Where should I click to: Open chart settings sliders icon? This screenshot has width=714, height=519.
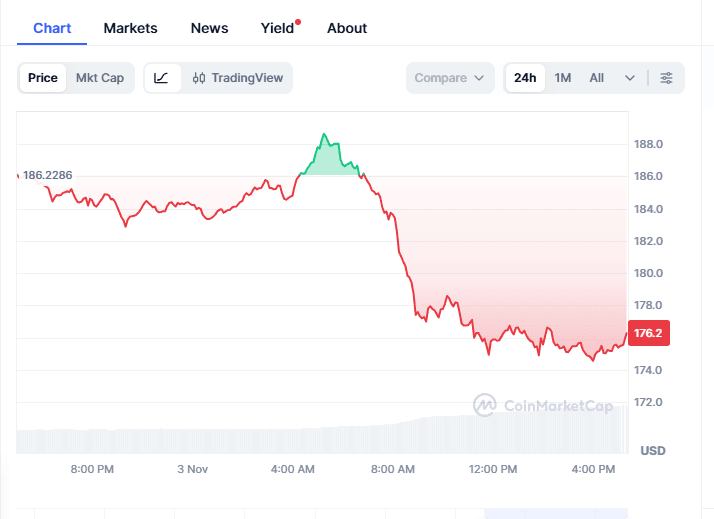pyautogui.click(x=667, y=78)
